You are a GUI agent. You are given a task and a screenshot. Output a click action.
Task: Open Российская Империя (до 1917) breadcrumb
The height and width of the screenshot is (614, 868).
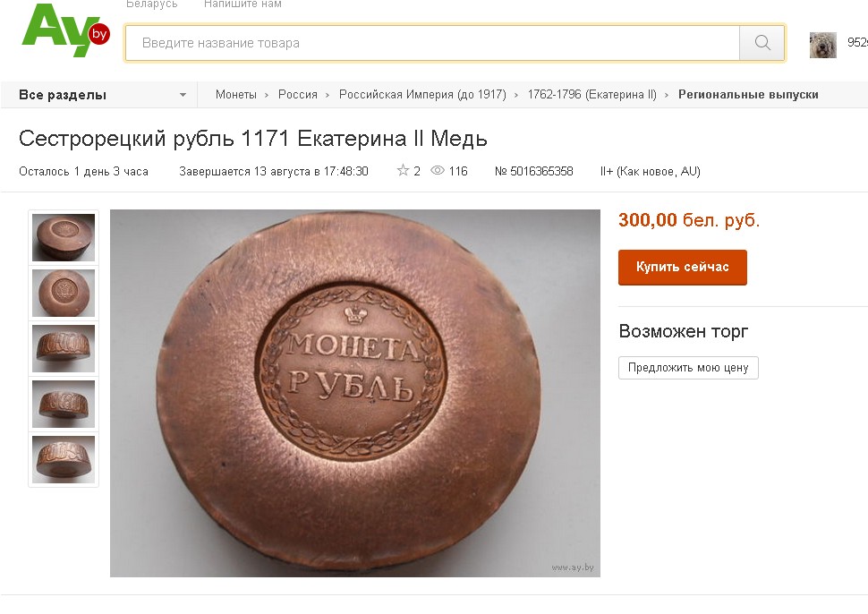click(422, 95)
